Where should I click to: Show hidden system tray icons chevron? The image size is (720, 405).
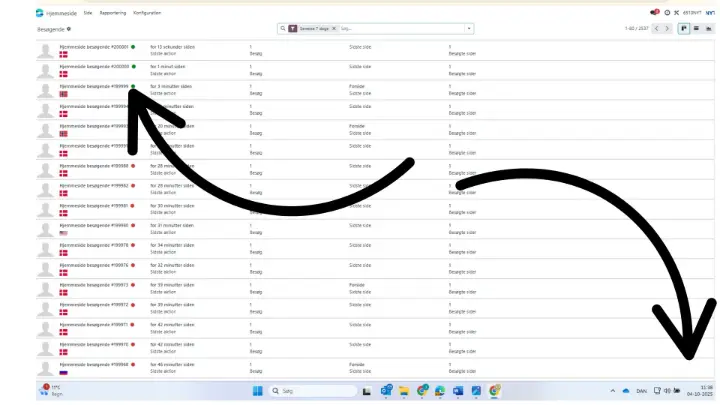pyautogui.click(x=611, y=390)
